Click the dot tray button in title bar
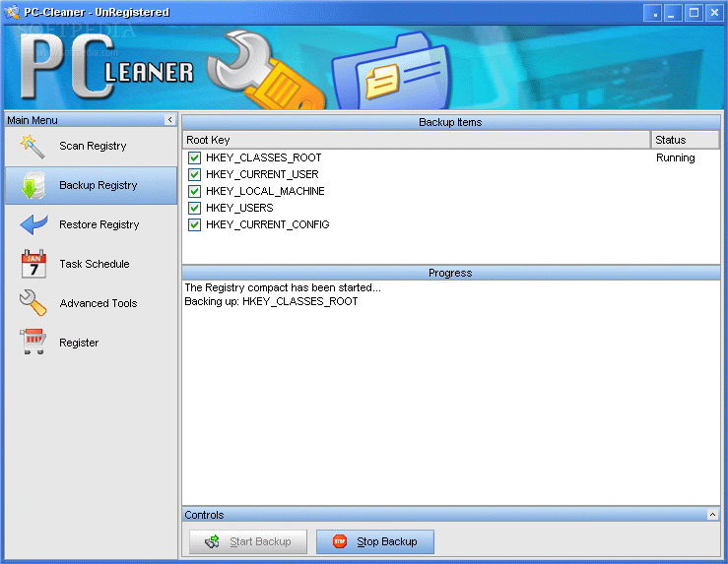The height and width of the screenshot is (564, 728). tap(652, 13)
